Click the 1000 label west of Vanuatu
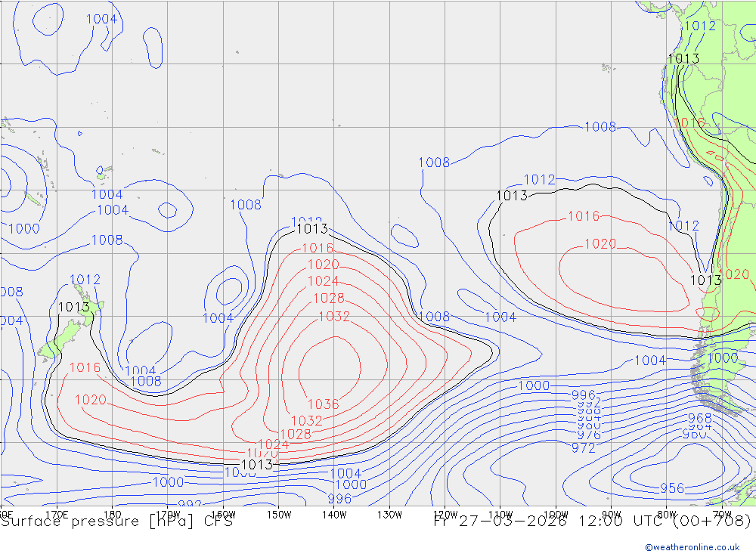 tap(24, 228)
